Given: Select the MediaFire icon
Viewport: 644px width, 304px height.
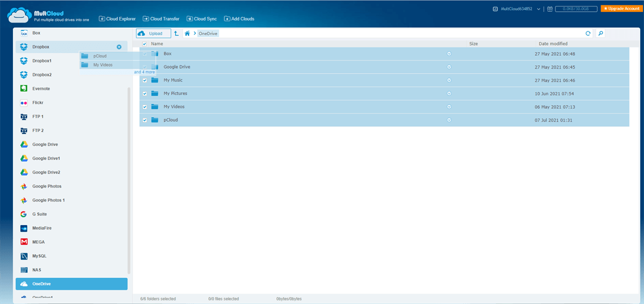Looking at the screenshot, I should pyautogui.click(x=24, y=228).
